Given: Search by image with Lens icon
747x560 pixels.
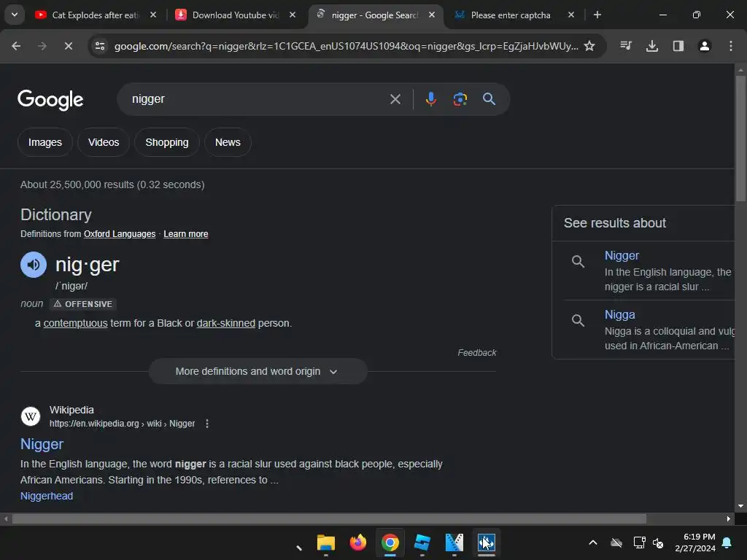Looking at the screenshot, I should pos(460,99).
